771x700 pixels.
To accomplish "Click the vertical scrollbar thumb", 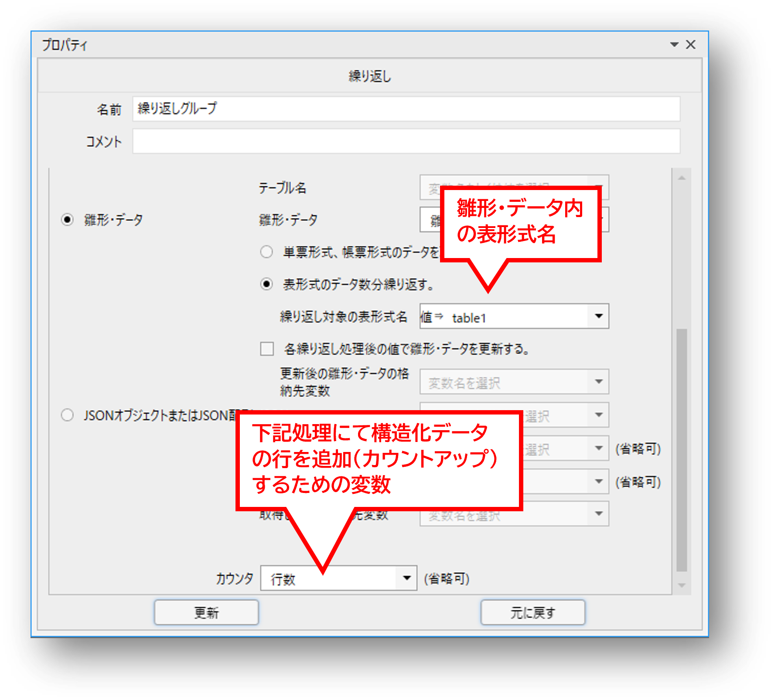I will click(x=682, y=449).
